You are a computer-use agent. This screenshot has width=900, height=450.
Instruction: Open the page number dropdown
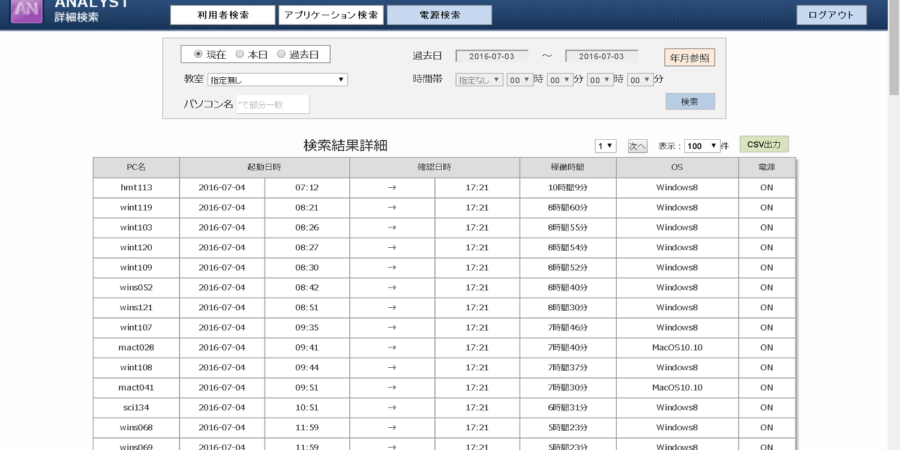(605, 146)
